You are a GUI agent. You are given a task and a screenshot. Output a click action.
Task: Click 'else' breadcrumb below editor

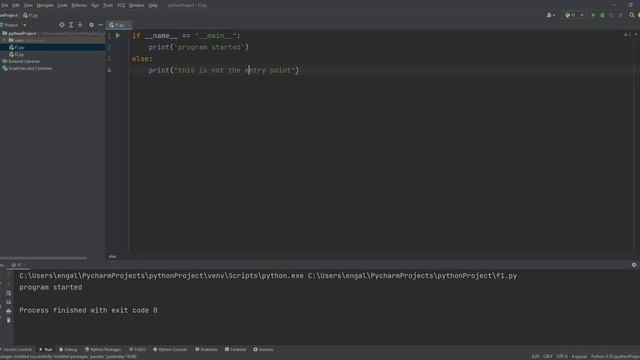(112, 256)
